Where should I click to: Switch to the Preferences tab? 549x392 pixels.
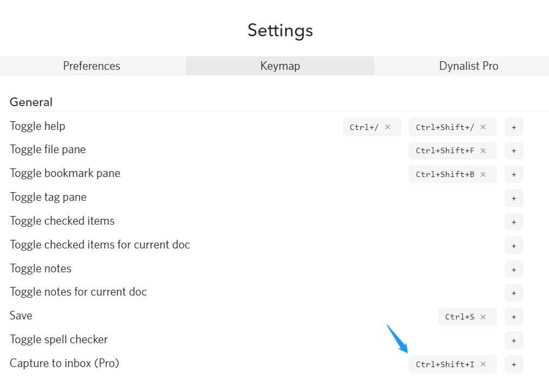pos(92,66)
